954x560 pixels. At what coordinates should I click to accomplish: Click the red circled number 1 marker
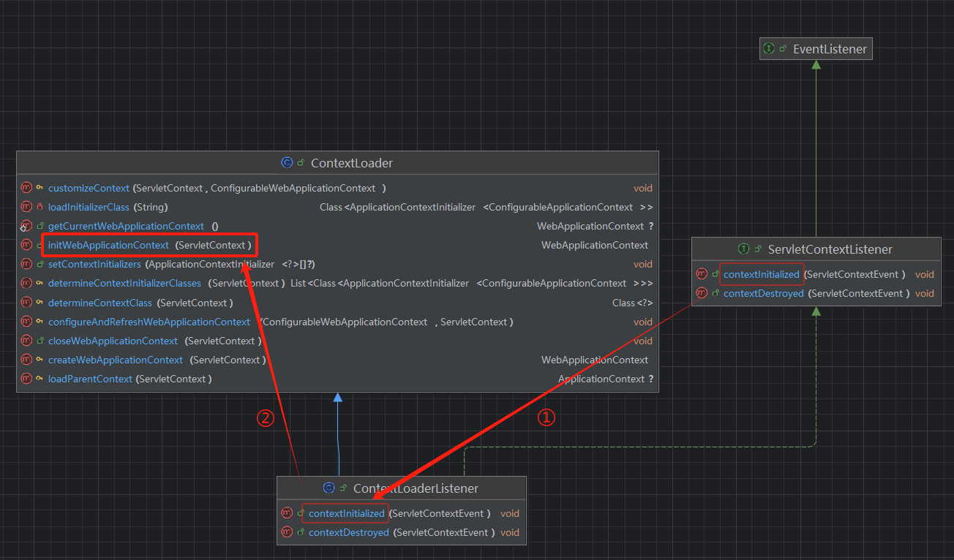[547, 417]
